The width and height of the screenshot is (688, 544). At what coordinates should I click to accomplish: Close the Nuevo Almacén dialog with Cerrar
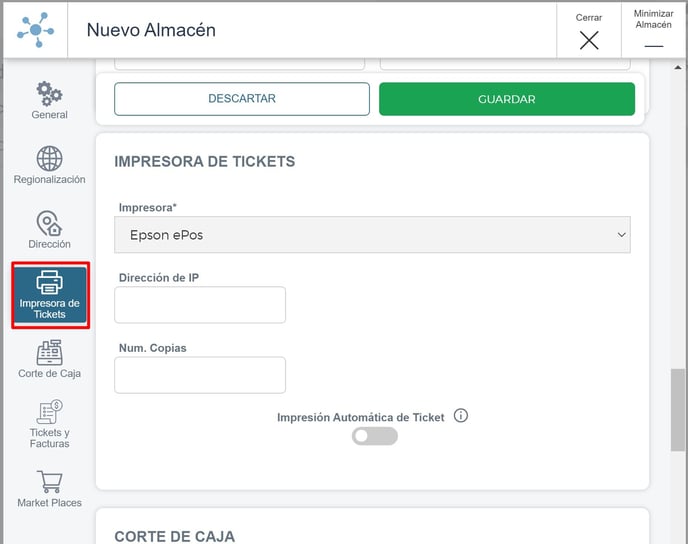click(x=589, y=30)
